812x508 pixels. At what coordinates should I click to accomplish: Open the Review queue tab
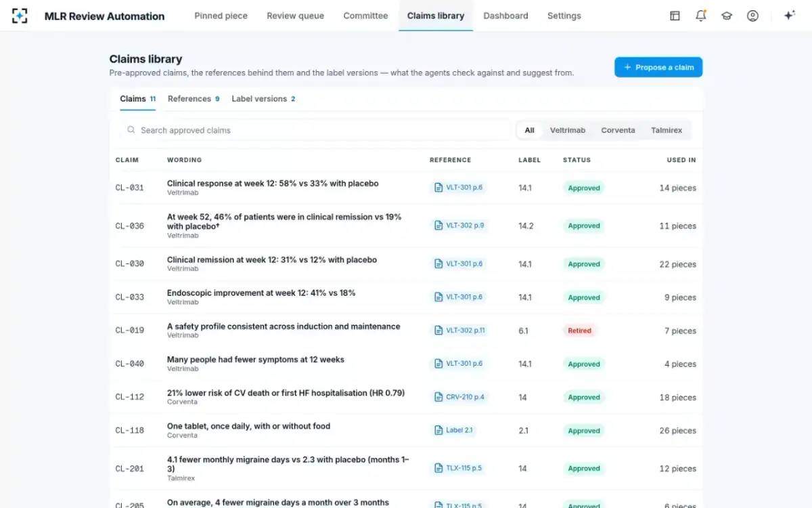pos(295,16)
